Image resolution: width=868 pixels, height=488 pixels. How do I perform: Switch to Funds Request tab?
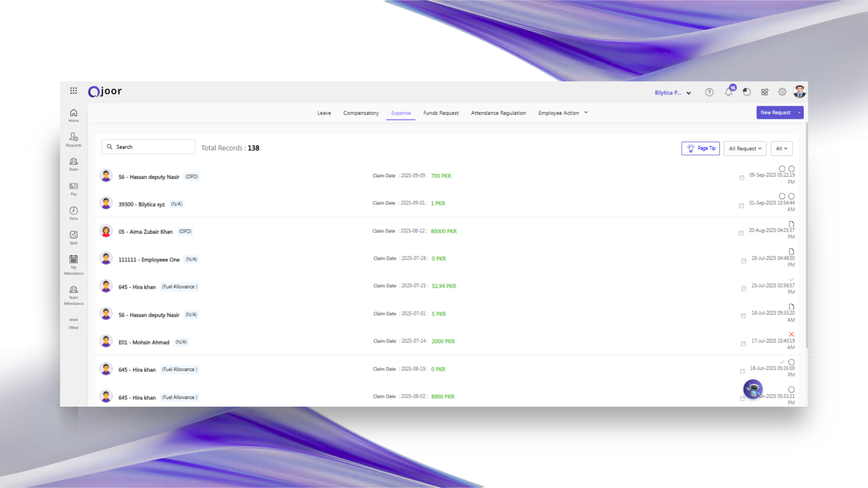[x=441, y=113]
